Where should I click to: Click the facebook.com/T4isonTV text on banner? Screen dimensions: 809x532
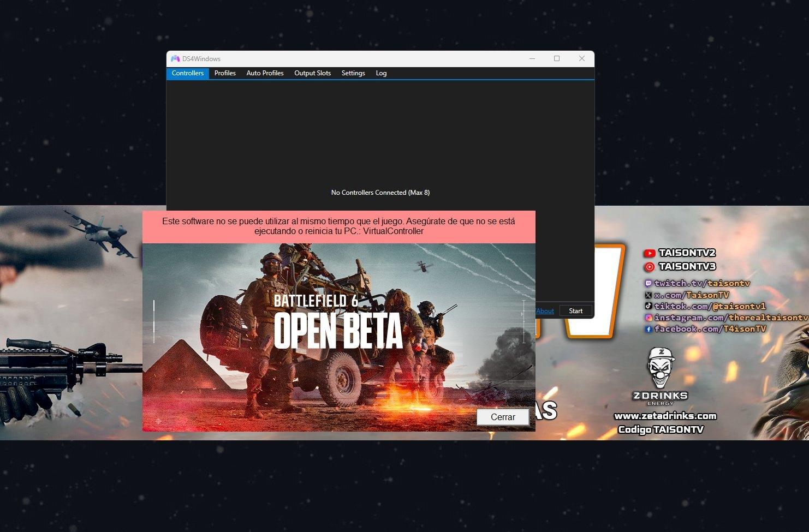click(x=710, y=329)
